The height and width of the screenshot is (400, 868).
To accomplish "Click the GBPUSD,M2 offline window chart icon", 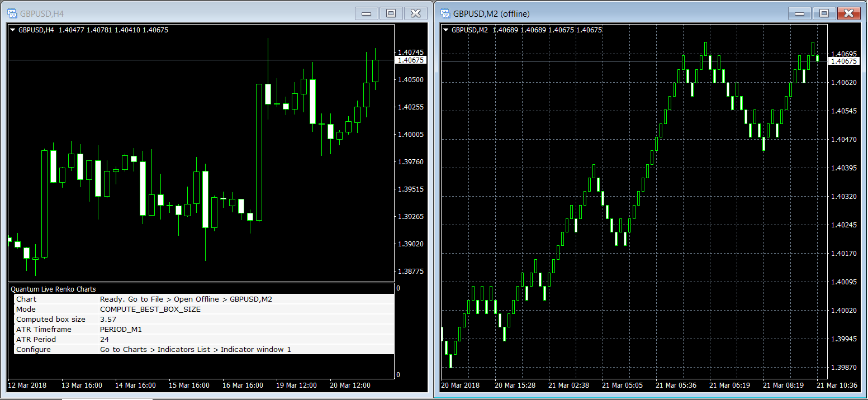I will coord(445,13).
